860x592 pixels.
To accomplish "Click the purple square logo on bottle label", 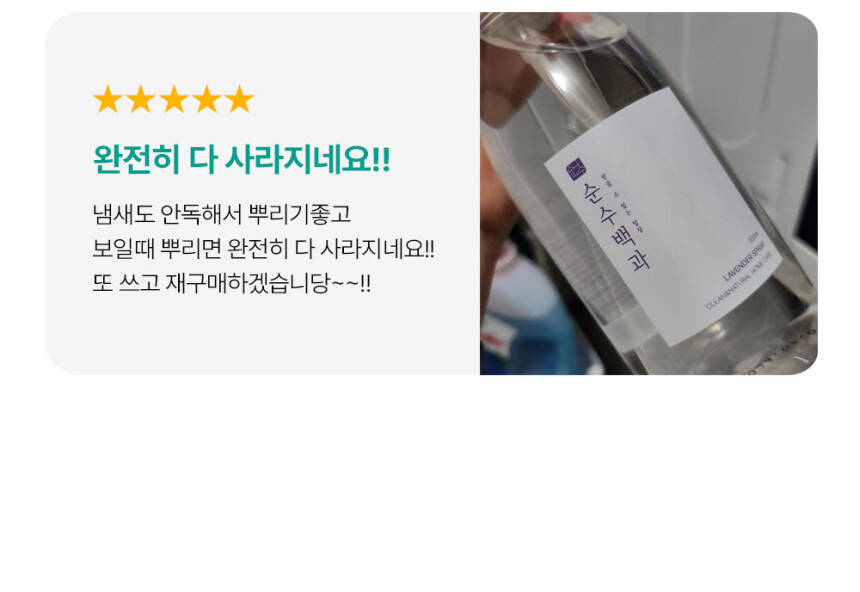I will pos(576,170).
